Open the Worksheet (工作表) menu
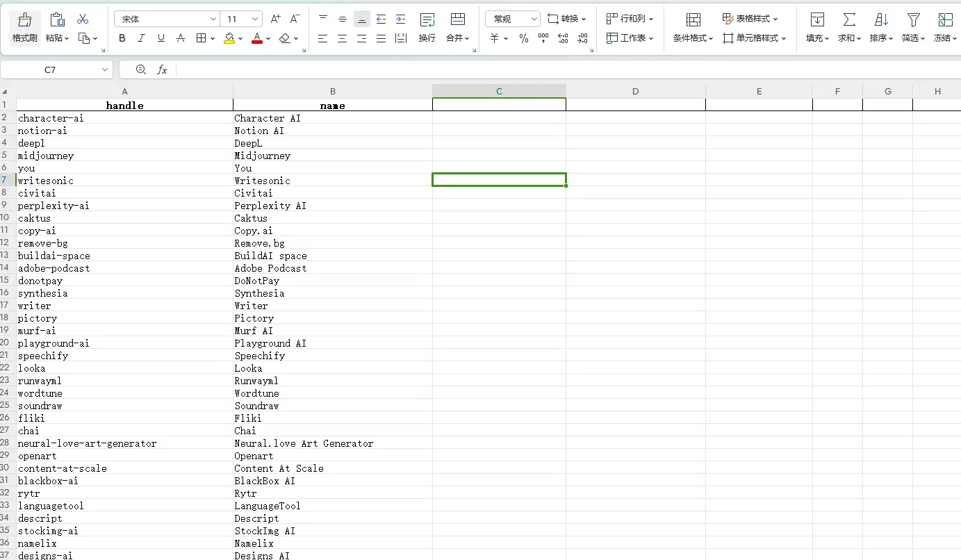Image resolution: width=961 pixels, height=560 pixels. 630,38
